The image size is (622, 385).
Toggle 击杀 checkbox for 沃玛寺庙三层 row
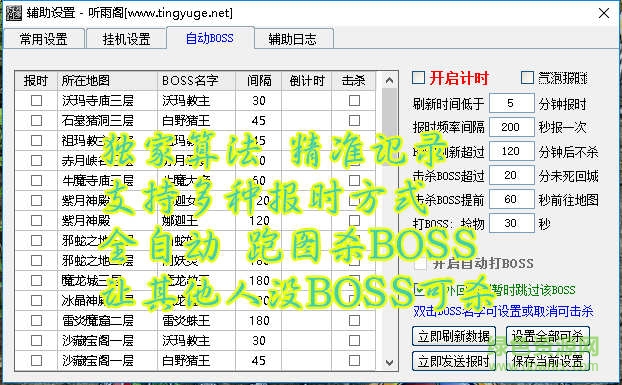point(355,101)
